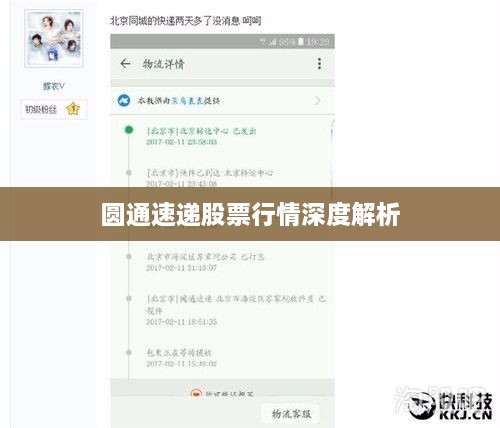This screenshot has height=428, width=500.
Task: Click the 物流客服 button
Action: point(291,414)
